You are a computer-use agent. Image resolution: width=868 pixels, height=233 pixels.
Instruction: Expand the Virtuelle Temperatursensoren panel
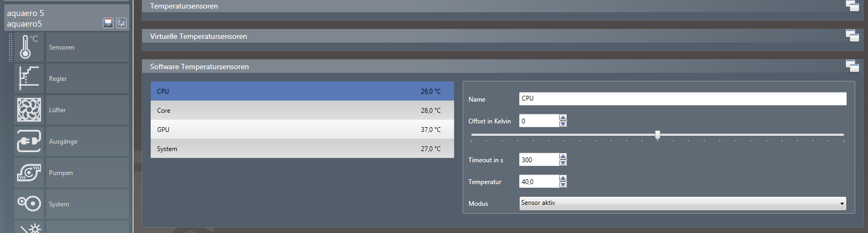click(852, 36)
